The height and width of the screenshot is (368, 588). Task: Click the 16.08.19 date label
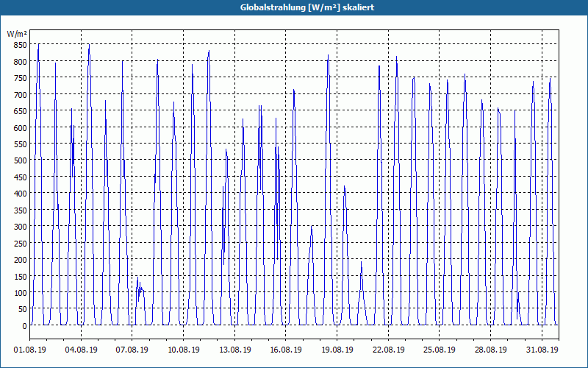click(x=286, y=350)
